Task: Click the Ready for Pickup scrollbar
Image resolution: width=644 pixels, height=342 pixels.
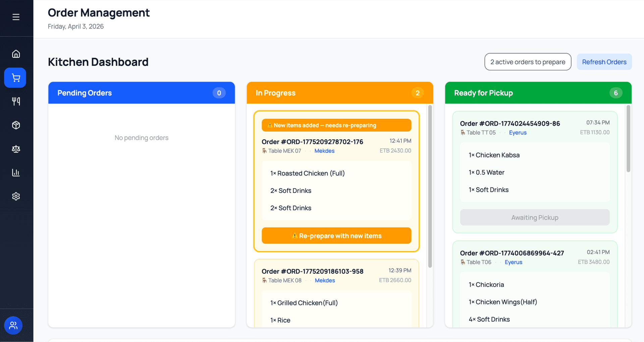Action: point(628,139)
